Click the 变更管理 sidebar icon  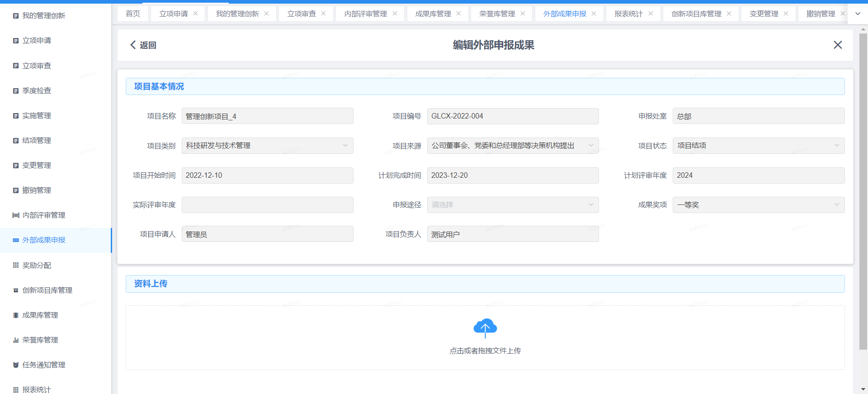point(16,166)
